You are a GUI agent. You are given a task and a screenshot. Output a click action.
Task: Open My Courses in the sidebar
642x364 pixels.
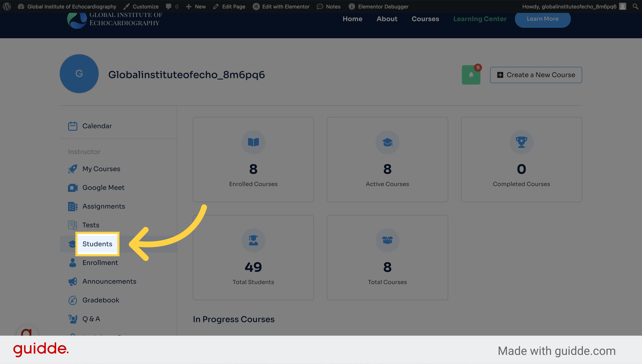pos(101,169)
